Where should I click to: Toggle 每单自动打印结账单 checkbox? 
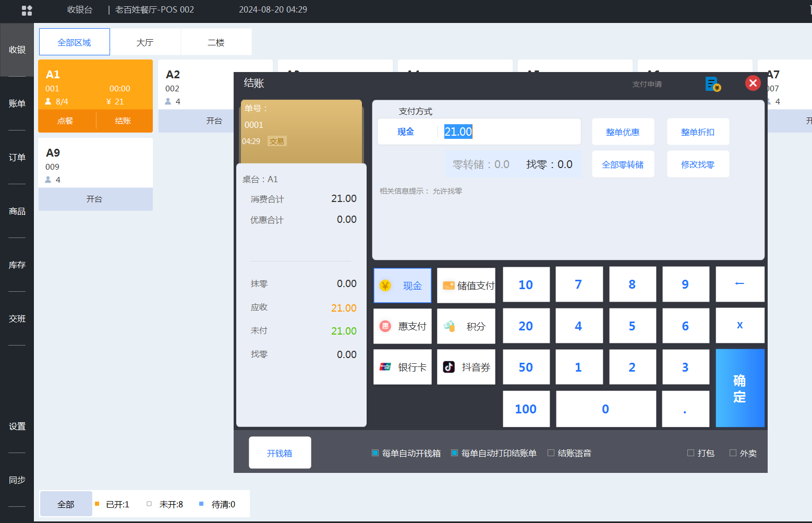pyautogui.click(x=454, y=453)
